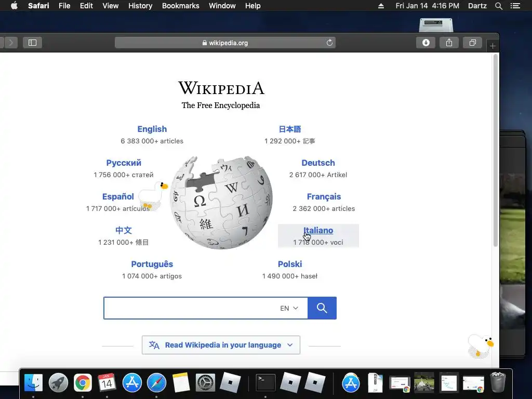
Task: Show Safari sidebar with toolbar button
Action: point(32,43)
